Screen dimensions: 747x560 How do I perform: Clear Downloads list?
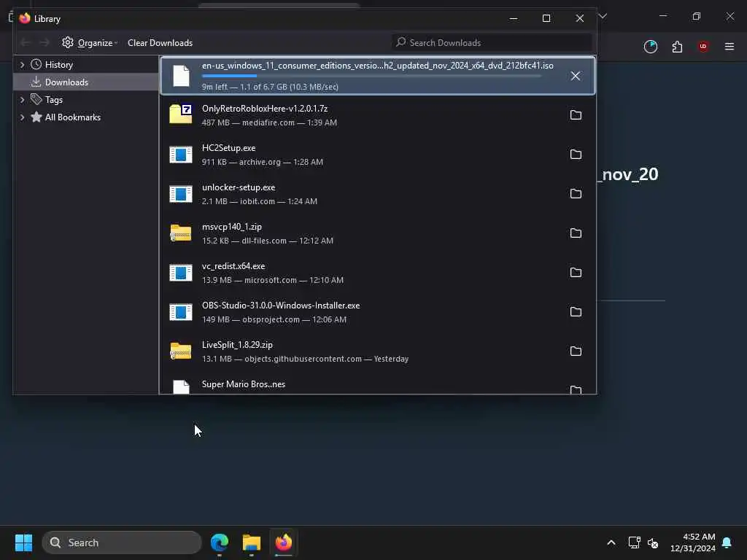160,43
